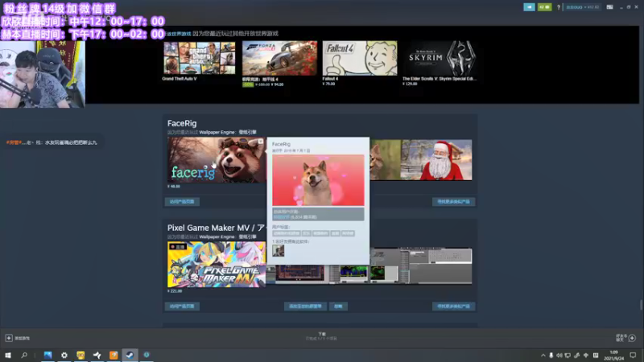Open the taskbar clock and date
644x362 pixels.
(613, 356)
